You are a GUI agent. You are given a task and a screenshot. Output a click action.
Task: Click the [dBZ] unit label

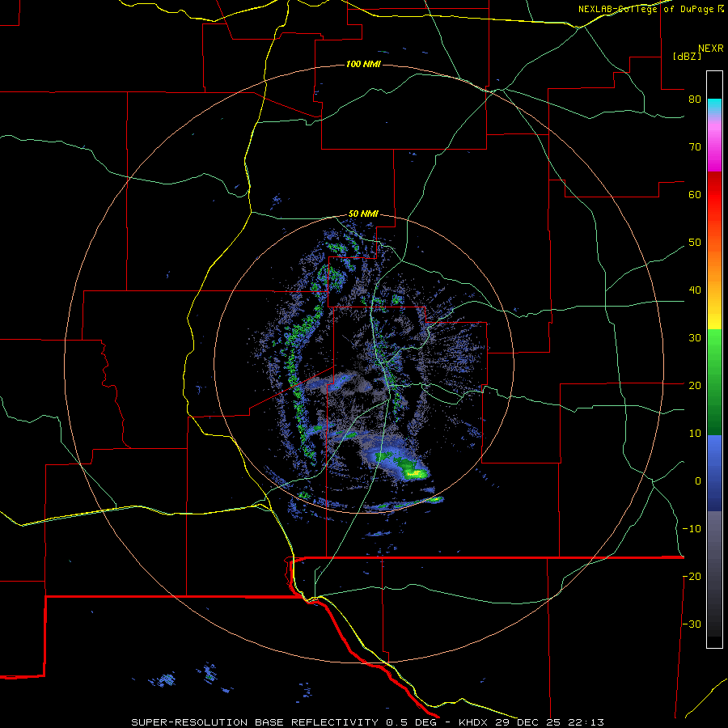[x=687, y=57]
